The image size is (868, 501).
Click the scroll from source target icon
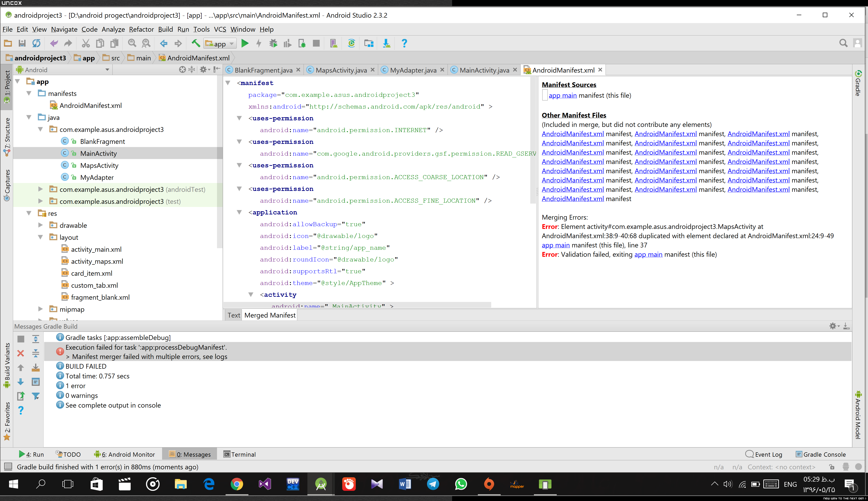(x=182, y=69)
